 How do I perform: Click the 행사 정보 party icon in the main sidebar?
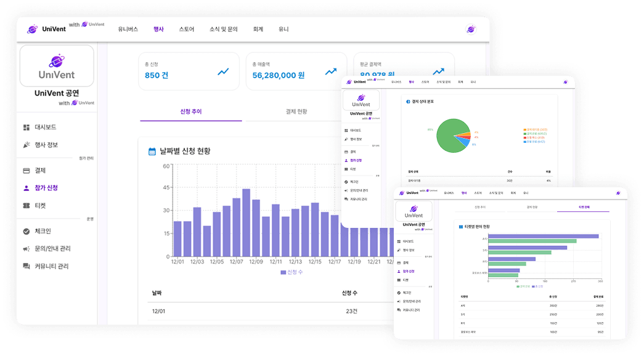click(26, 145)
